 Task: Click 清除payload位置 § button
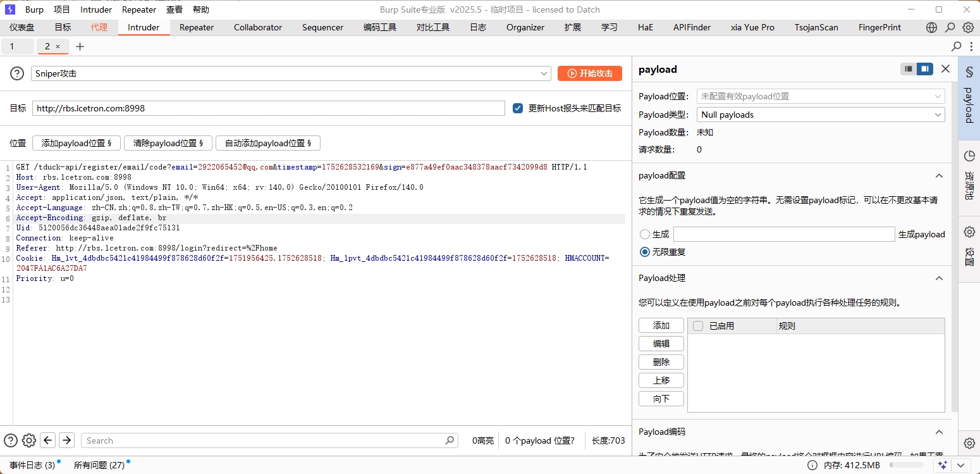[x=168, y=143]
